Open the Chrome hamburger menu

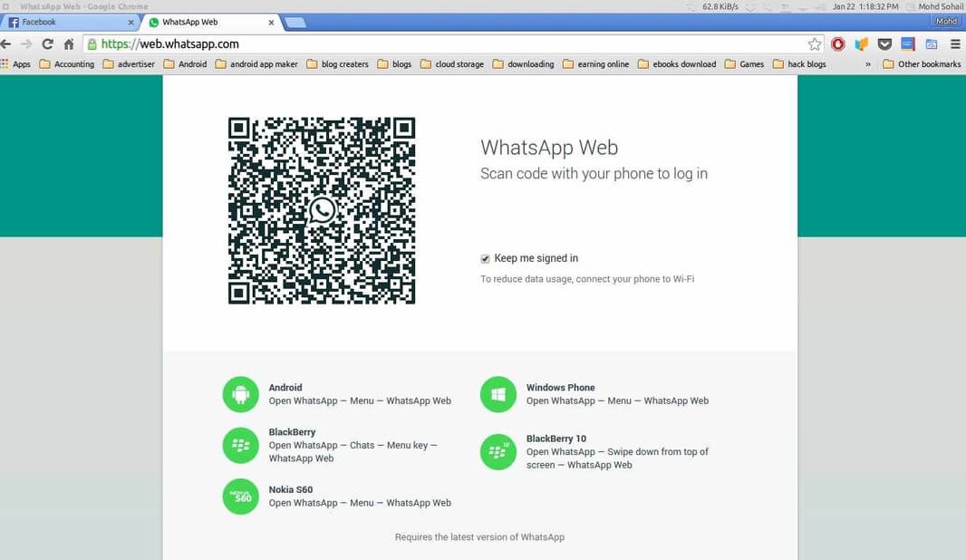click(x=954, y=43)
